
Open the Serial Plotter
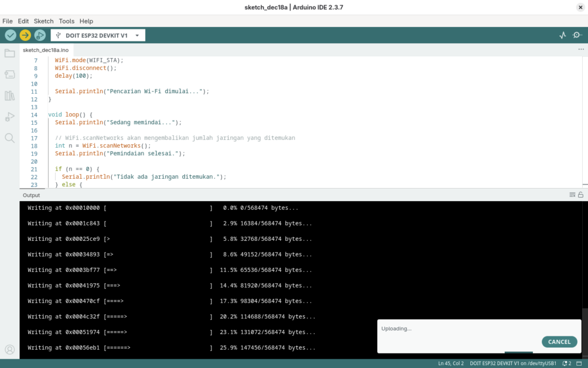click(x=563, y=35)
